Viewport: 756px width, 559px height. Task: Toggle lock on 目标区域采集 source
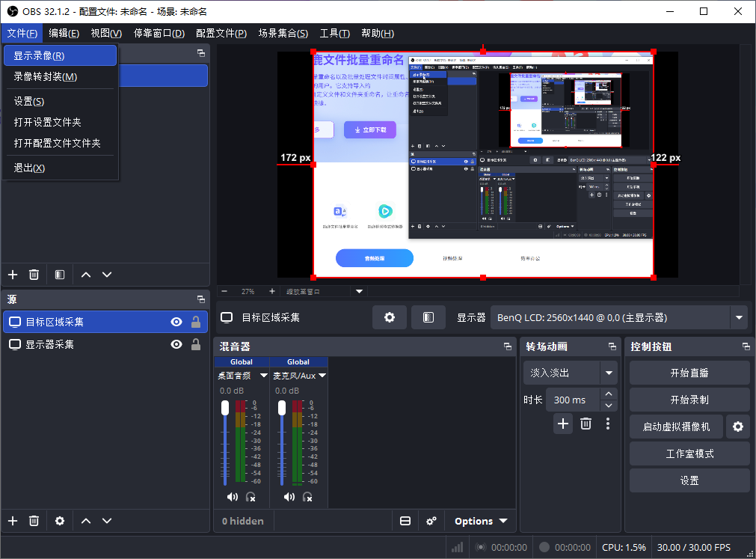(196, 323)
